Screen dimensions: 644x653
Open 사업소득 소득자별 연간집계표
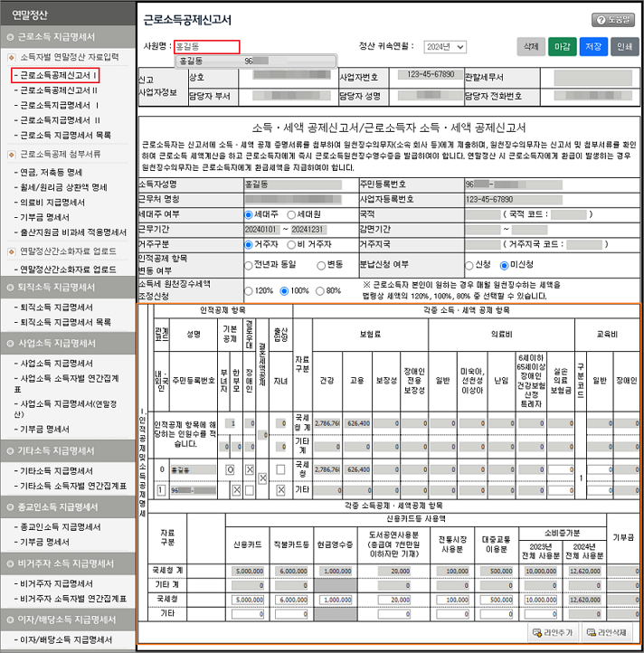(x=67, y=383)
